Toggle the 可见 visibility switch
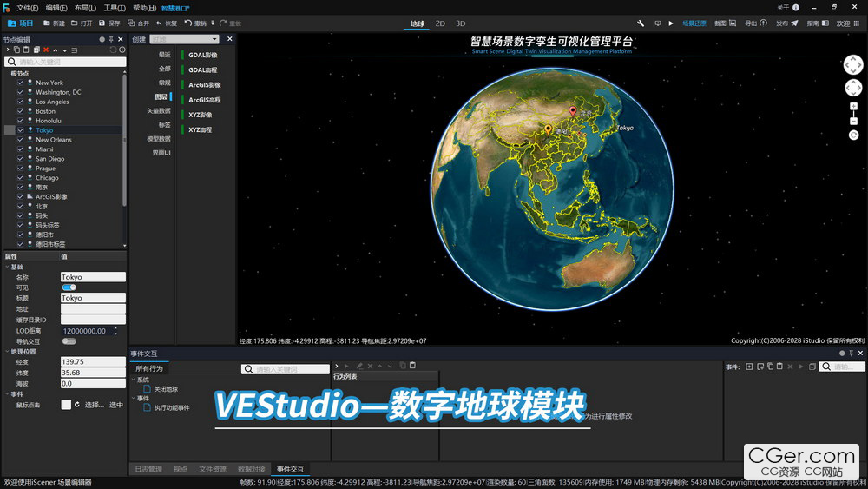Viewport: 868px width, 489px height. coord(69,287)
